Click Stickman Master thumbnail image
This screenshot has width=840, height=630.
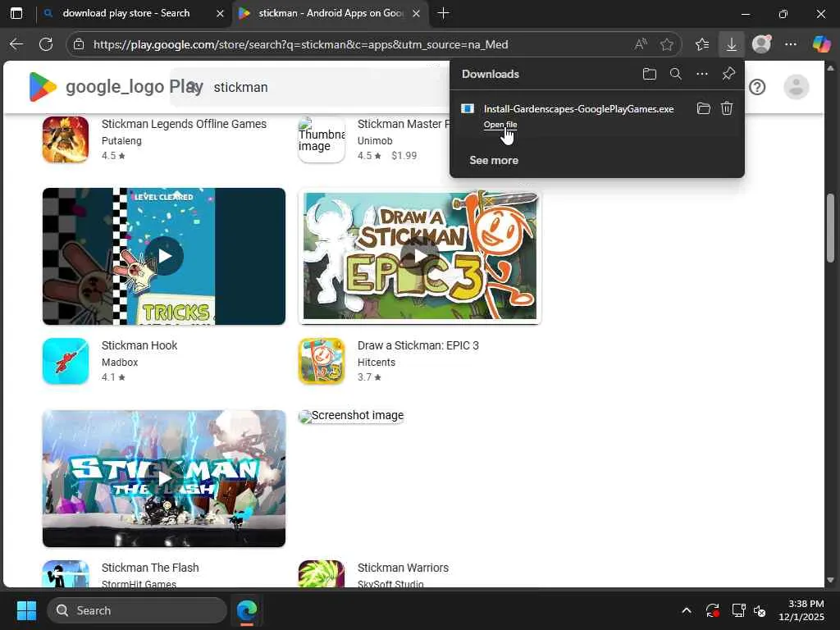click(x=322, y=139)
